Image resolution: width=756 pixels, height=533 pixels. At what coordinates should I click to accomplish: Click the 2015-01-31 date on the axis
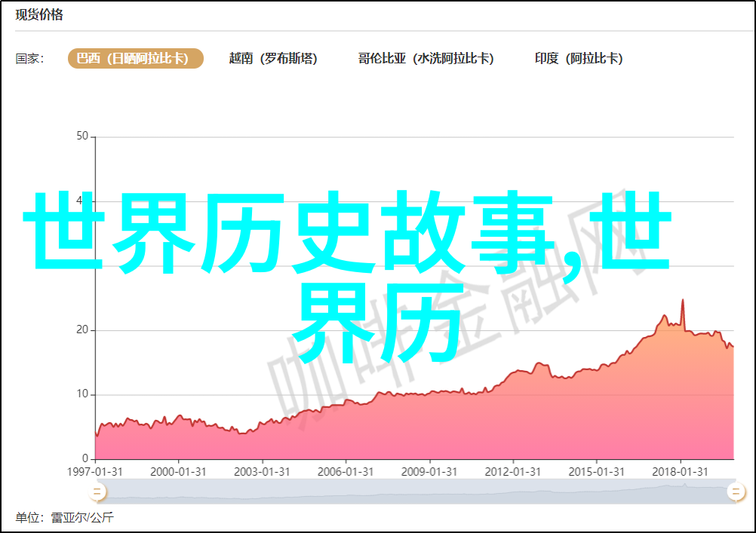click(598, 471)
